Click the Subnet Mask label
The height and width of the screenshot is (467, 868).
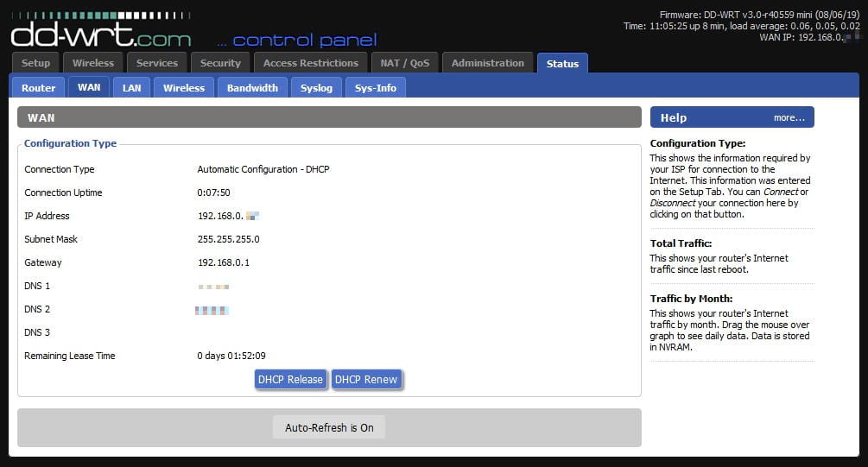pos(51,239)
